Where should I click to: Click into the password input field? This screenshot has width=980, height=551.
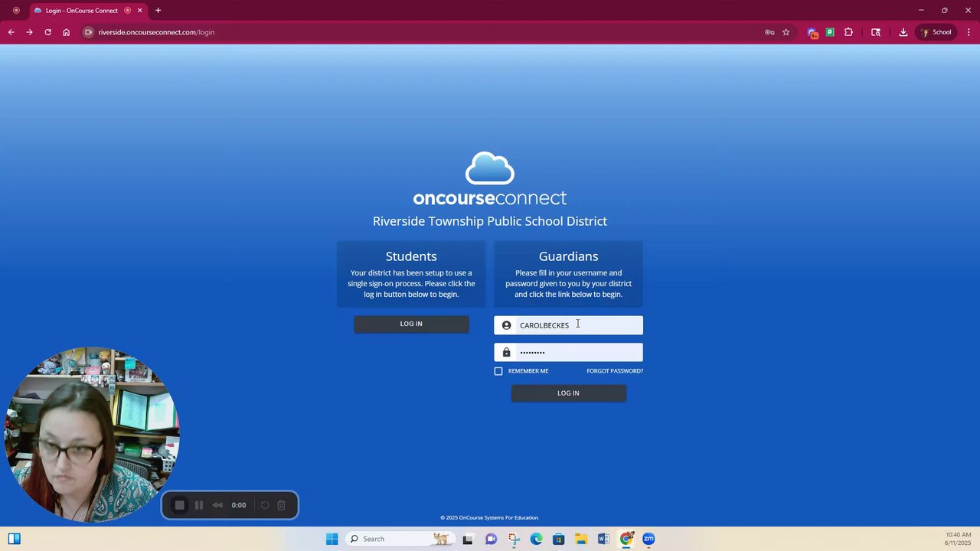568,352
